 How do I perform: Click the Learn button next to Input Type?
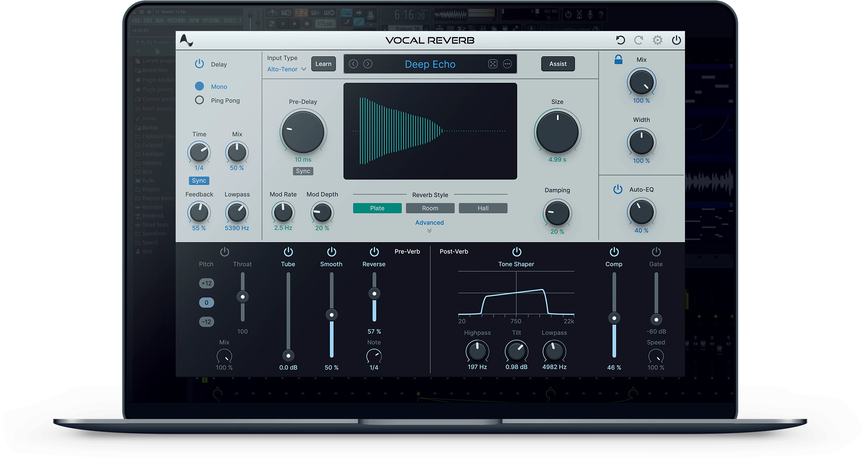pos(323,64)
